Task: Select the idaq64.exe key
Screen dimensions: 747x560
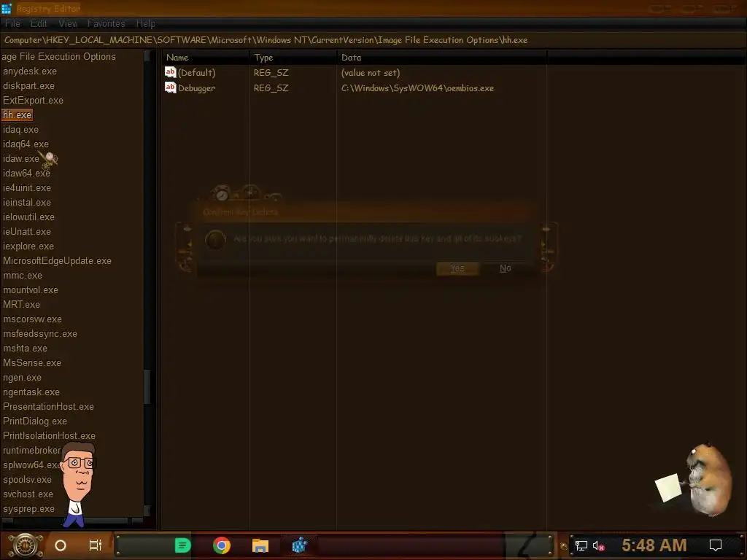Action: (26, 144)
